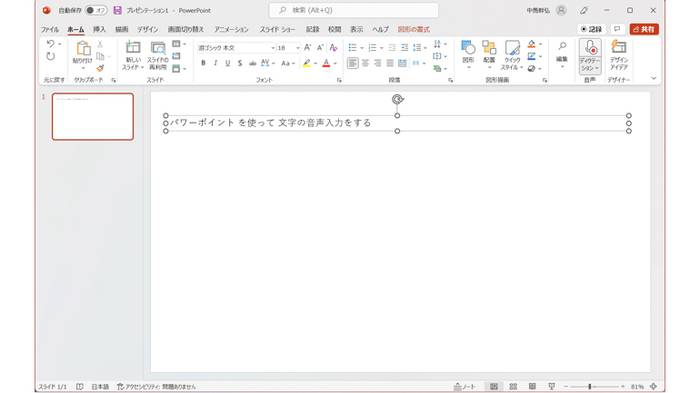The width and height of the screenshot is (700, 393).
Task: Open Design Ideas (デザインアイデア)
Action: pos(619,55)
